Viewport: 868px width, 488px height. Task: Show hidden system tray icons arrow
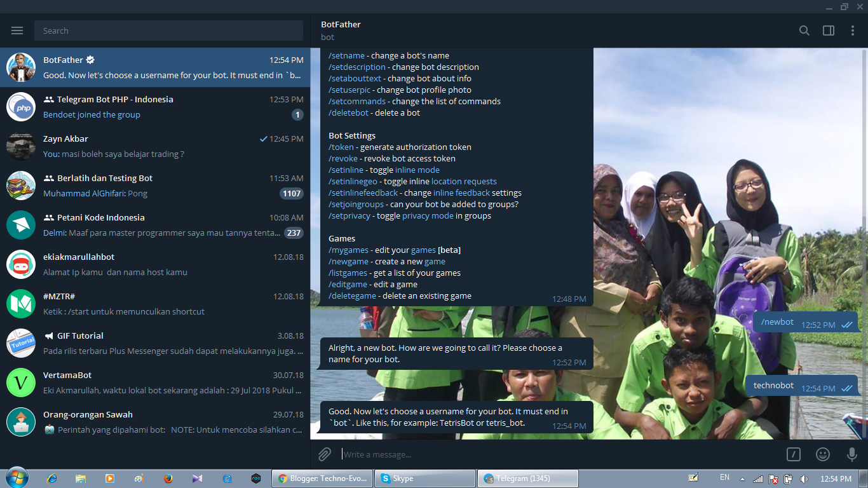tap(742, 478)
